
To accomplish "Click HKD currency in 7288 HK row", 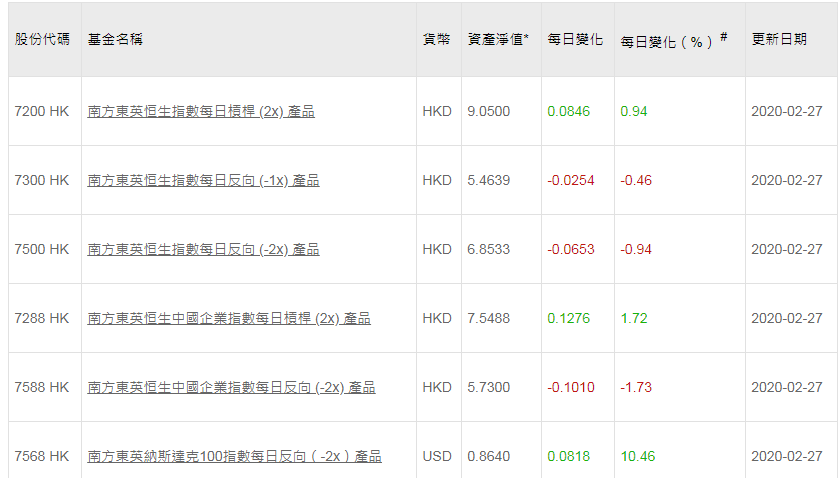I will point(437,318).
